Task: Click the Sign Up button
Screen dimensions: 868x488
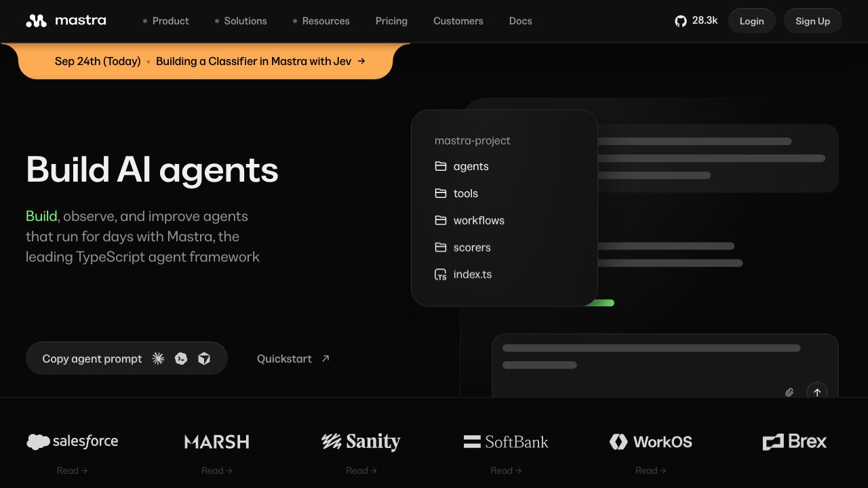Action: (x=812, y=21)
